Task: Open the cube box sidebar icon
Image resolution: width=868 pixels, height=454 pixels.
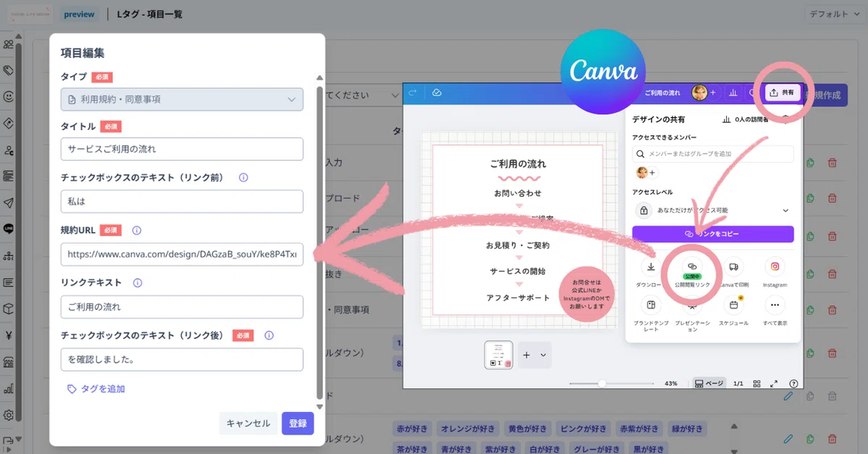Action: pyautogui.click(x=9, y=309)
